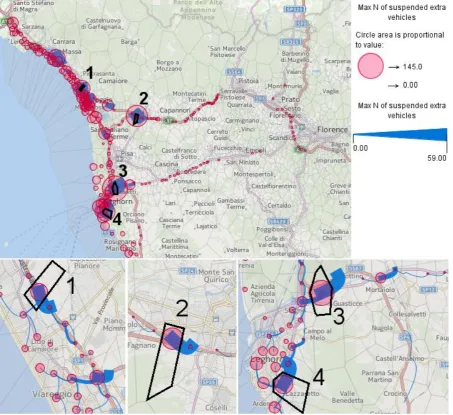This screenshot has height=415, width=453.
Task: Click the Capannori town label
Action: tap(175, 110)
